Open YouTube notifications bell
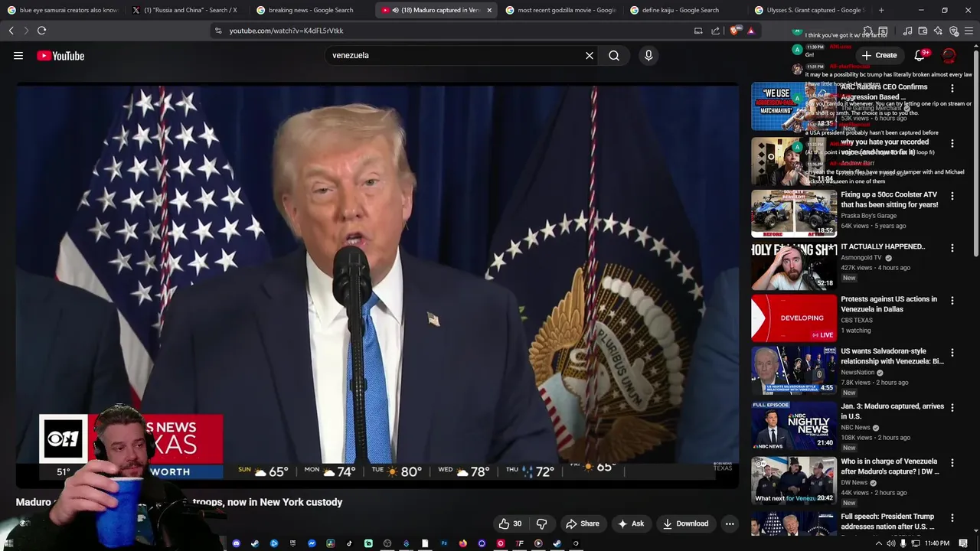 920,55
